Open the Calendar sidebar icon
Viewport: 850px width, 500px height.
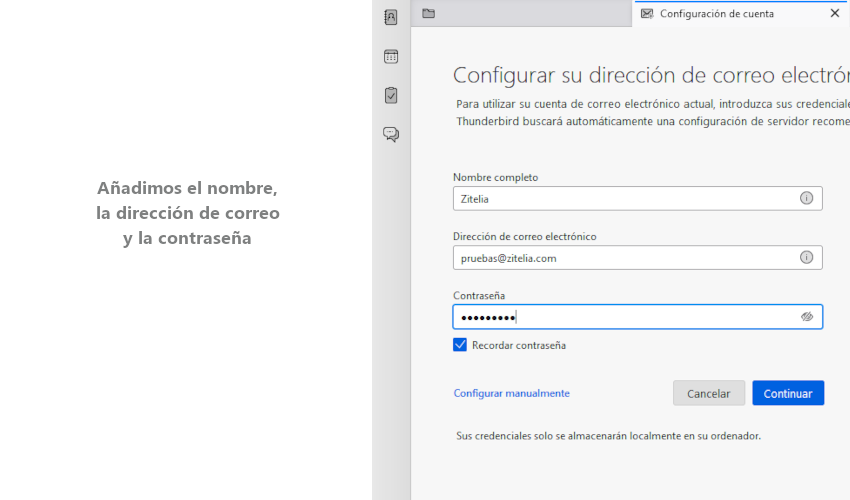(x=391, y=56)
